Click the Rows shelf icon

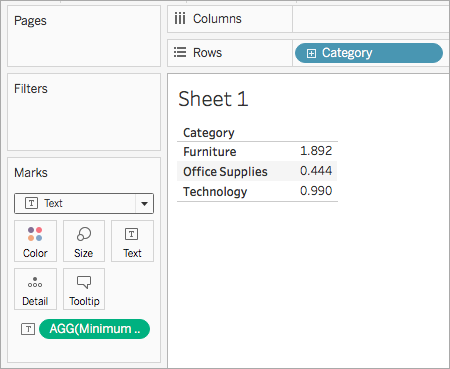[180, 52]
